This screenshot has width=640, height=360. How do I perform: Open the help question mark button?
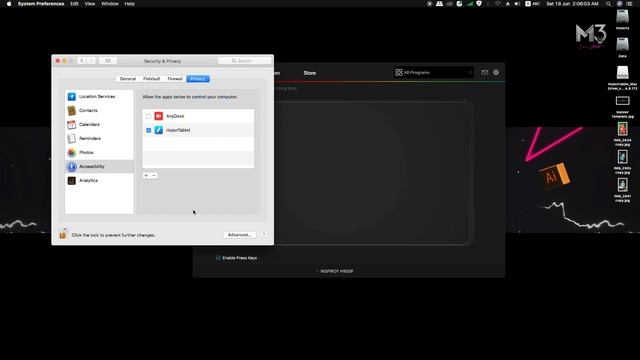point(264,235)
